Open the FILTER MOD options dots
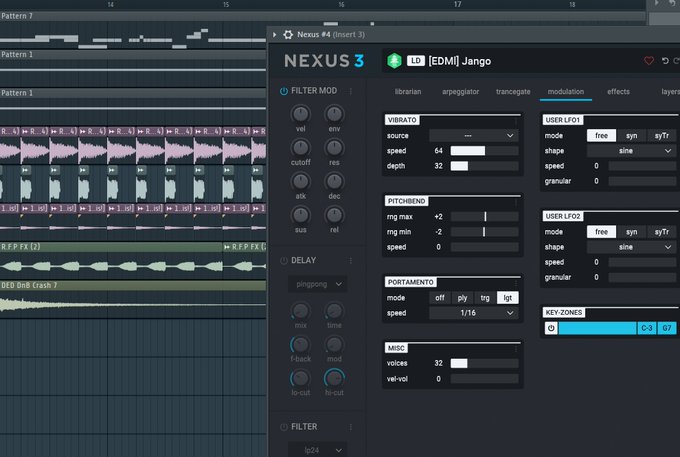Screen dimensions: 680x457 350,91
